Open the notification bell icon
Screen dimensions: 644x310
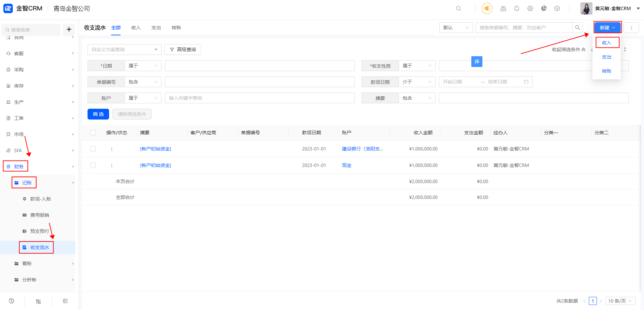[x=517, y=8]
